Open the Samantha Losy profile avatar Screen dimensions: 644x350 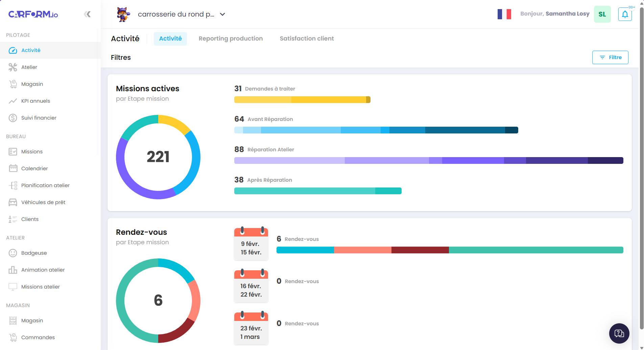pyautogui.click(x=602, y=14)
